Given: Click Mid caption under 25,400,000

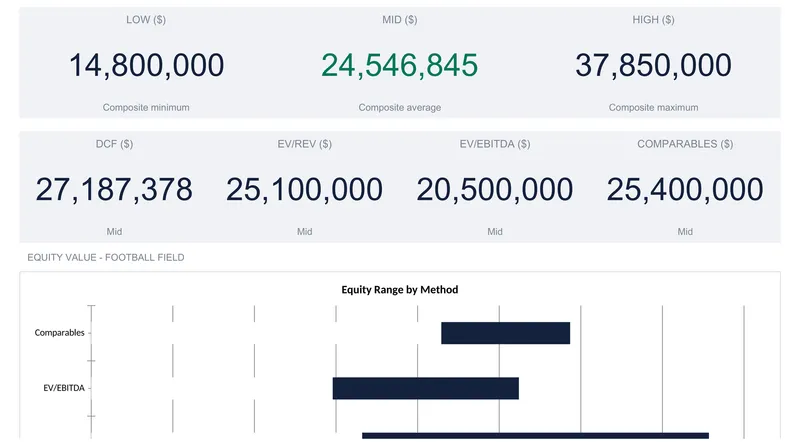Looking at the screenshot, I should click(x=685, y=232).
